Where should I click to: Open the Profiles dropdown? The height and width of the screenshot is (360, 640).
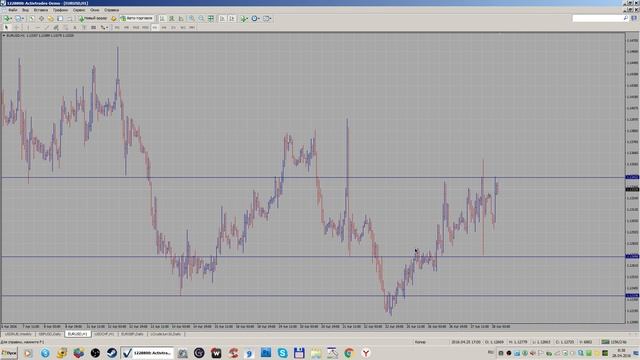pos(19,18)
